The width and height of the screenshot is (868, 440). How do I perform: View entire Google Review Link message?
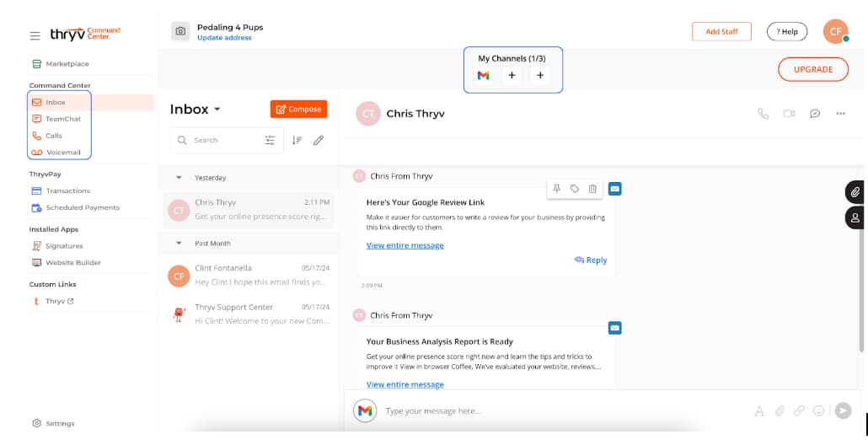point(405,245)
